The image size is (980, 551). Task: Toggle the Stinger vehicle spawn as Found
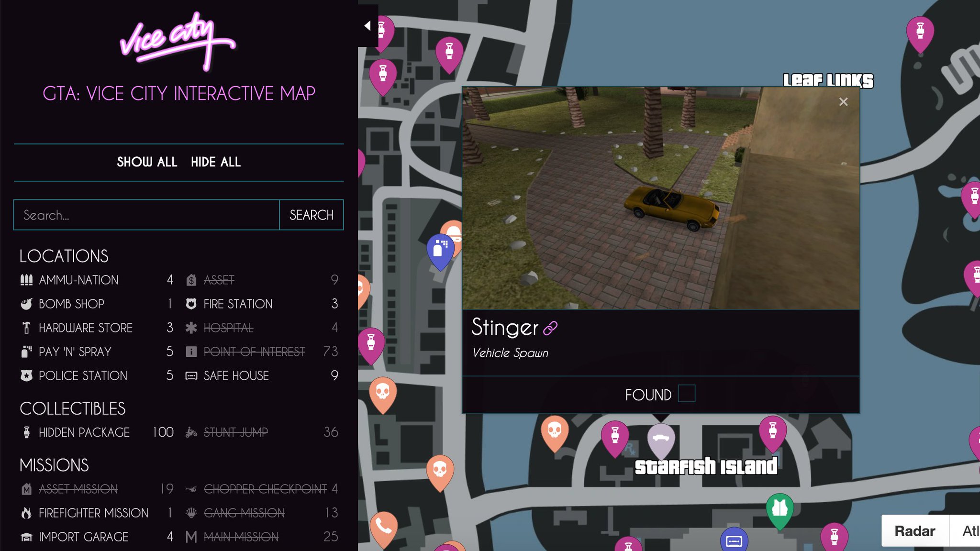coord(686,394)
